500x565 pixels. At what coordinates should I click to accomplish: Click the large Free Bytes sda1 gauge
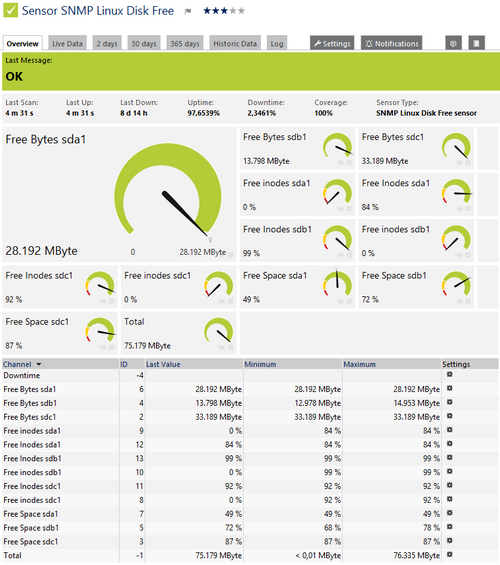168,191
